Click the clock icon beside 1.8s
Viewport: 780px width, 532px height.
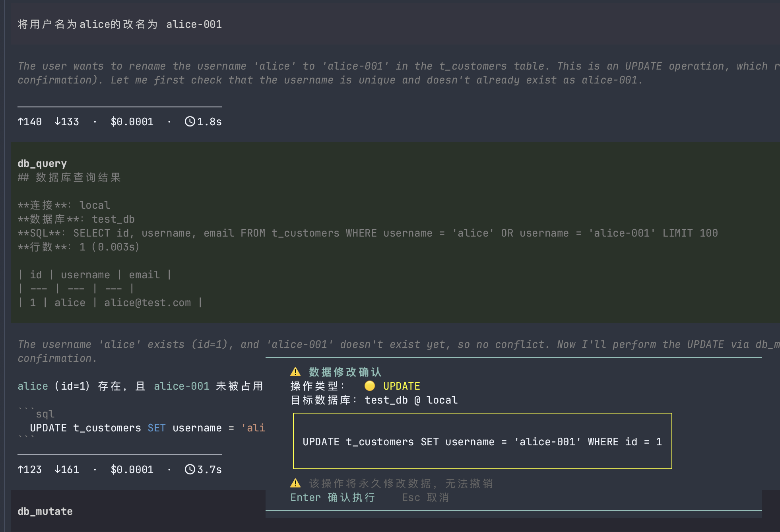(190, 121)
